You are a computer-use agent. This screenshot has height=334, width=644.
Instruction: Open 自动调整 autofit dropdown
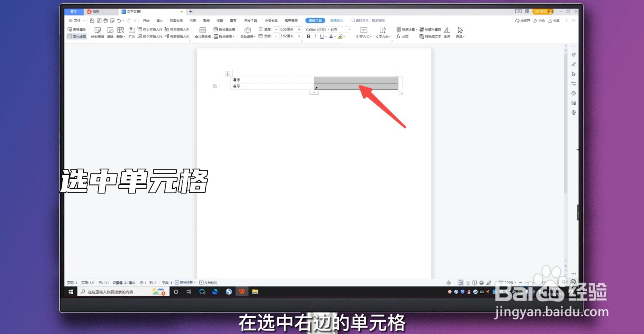coord(248,33)
